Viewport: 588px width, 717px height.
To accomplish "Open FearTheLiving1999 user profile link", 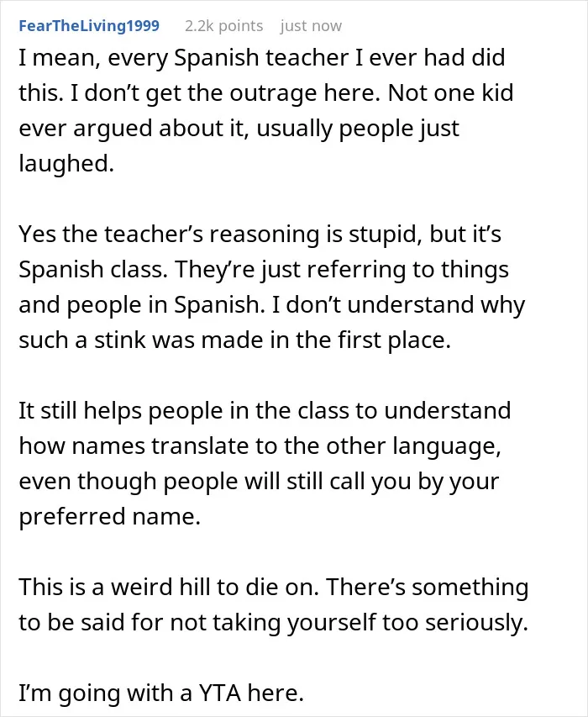I will tap(89, 25).
